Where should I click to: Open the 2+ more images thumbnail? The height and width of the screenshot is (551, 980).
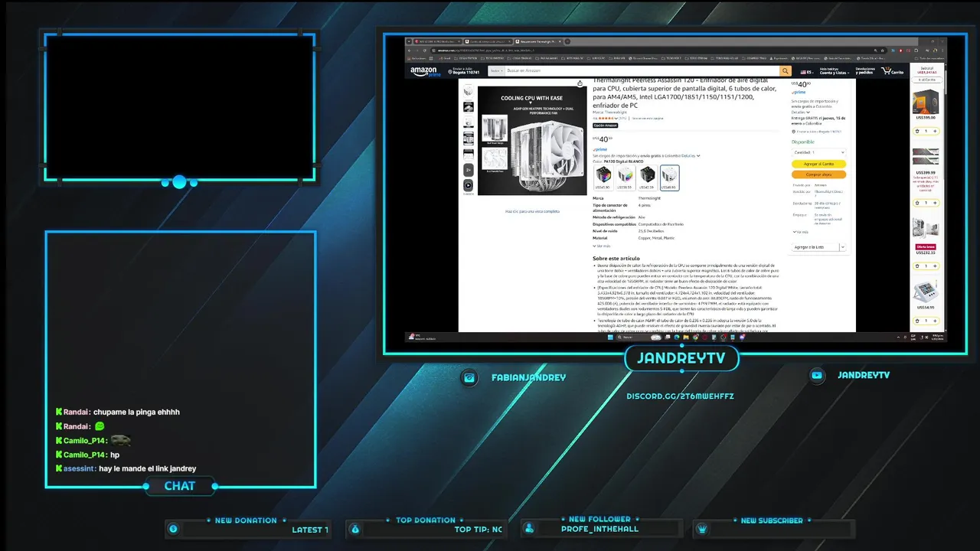pos(469,170)
